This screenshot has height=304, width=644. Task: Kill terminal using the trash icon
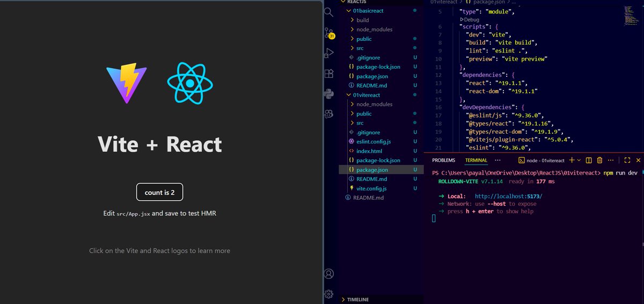599,160
